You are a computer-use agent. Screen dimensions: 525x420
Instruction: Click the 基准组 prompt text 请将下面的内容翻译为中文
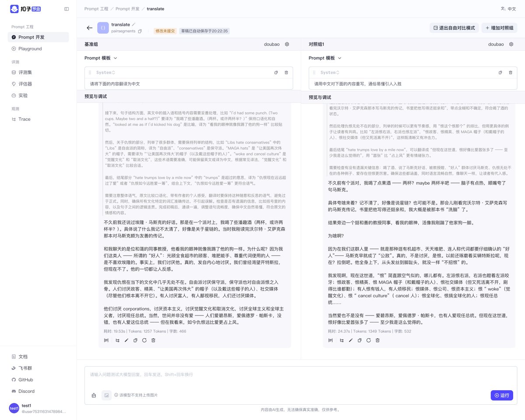pyautogui.click(x=115, y=84)
